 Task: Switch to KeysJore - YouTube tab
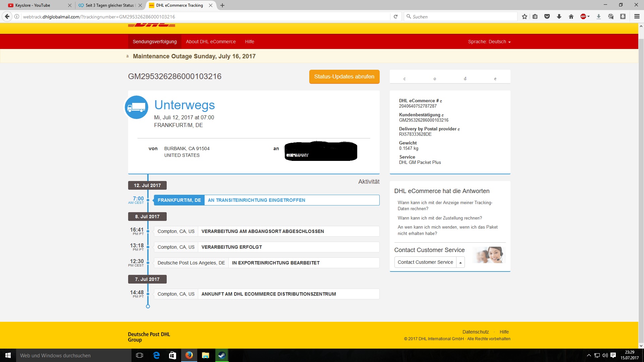point(33,5)
